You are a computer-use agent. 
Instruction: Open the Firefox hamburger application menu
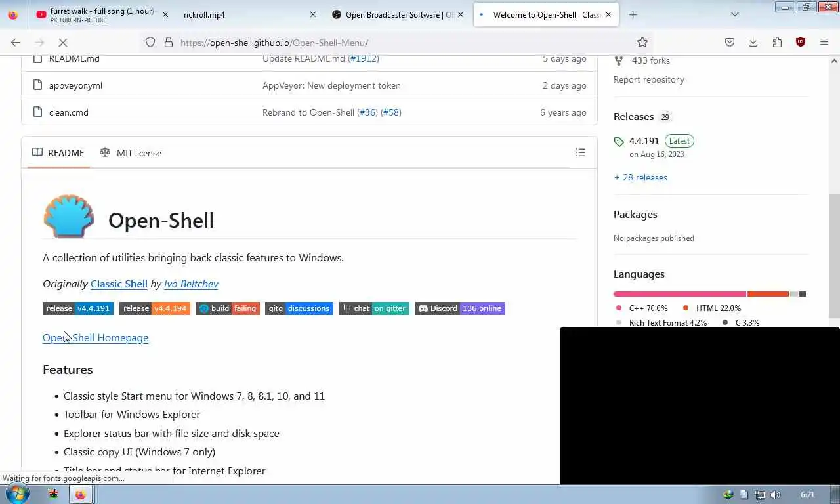point(824,42)
